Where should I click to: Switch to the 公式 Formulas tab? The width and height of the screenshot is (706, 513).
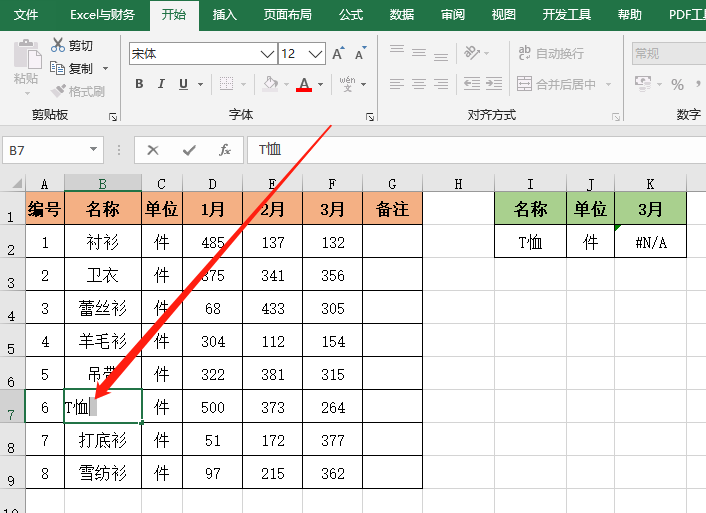click(351, 15)
